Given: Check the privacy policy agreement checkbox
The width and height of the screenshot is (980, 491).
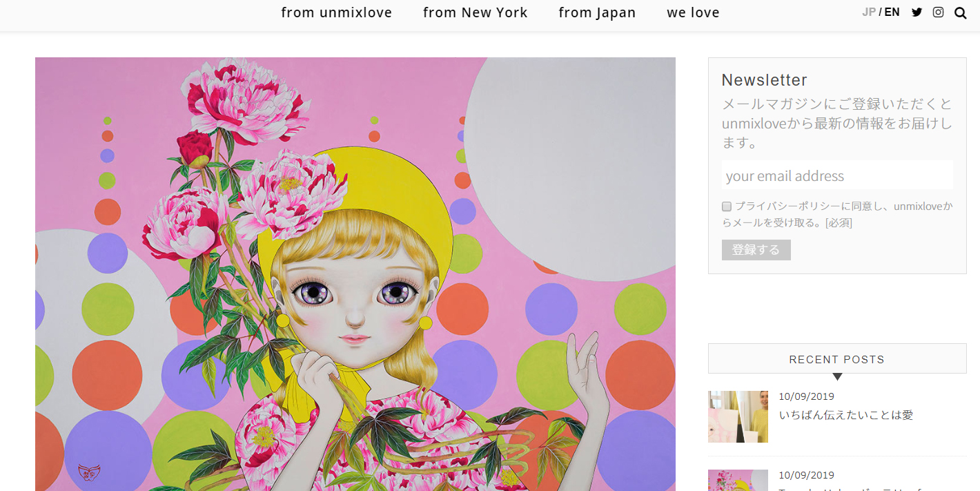Looking at the screenshot, I should pyautogui.click(x=727, y=206).
